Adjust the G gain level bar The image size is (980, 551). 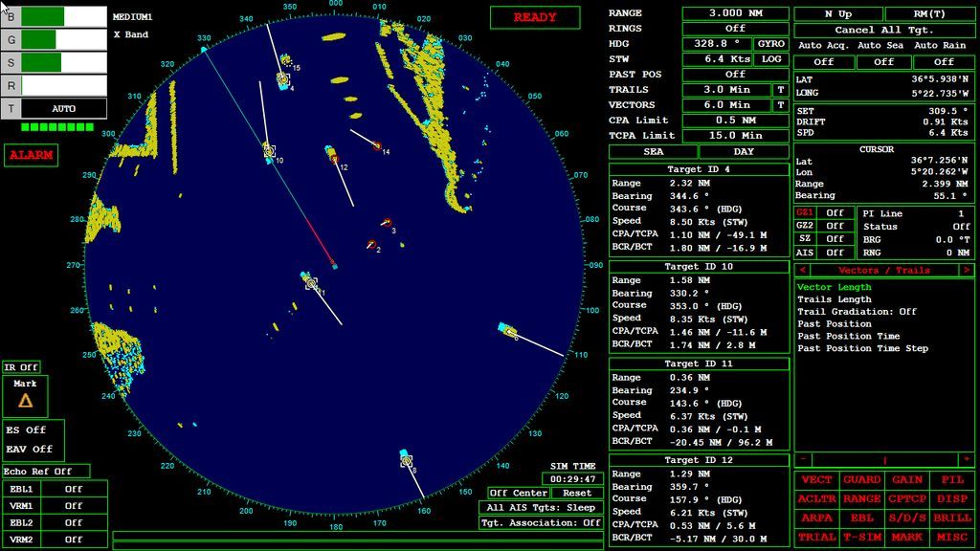[64, 40]
